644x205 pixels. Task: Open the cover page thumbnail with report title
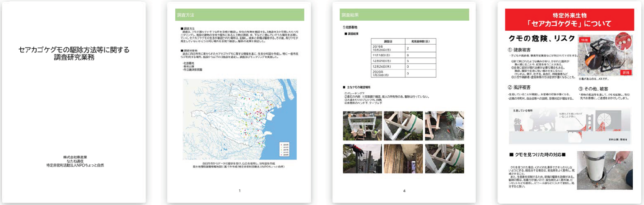pos(73,102)
